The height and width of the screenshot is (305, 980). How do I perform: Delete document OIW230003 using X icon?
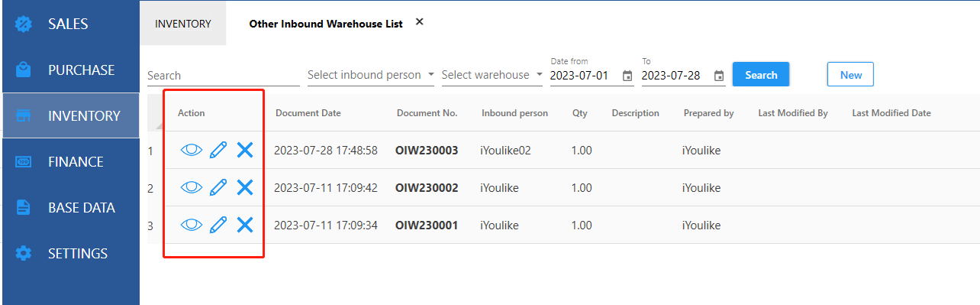click(245, 151)
